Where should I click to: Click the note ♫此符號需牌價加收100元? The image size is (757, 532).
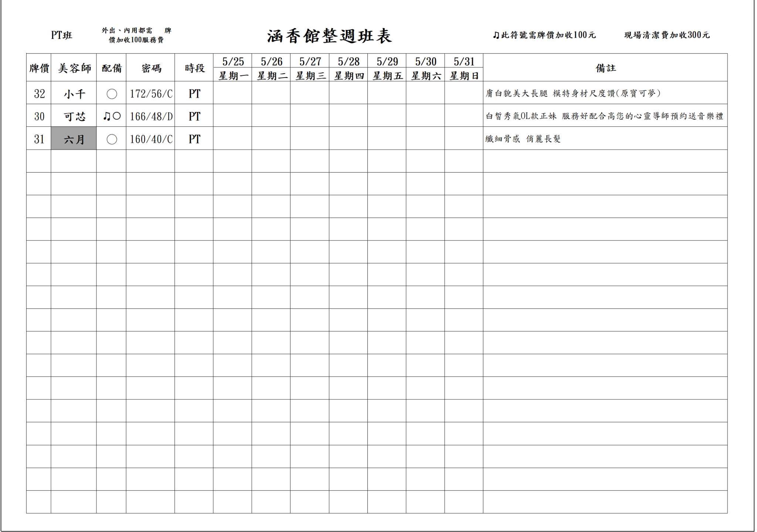[x=544, y=35]
